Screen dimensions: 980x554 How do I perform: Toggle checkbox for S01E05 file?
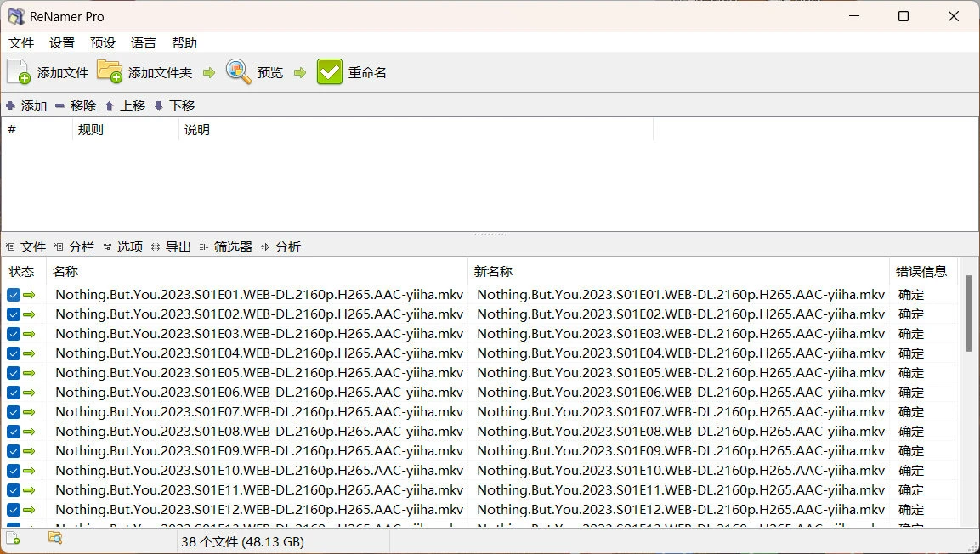(14, 373)
